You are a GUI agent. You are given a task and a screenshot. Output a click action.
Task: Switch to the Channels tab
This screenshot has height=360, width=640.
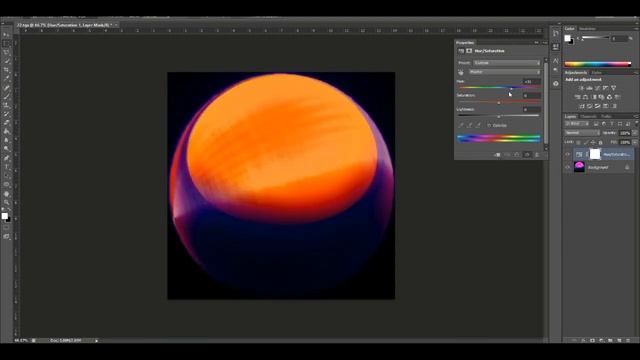coord(588,117)
